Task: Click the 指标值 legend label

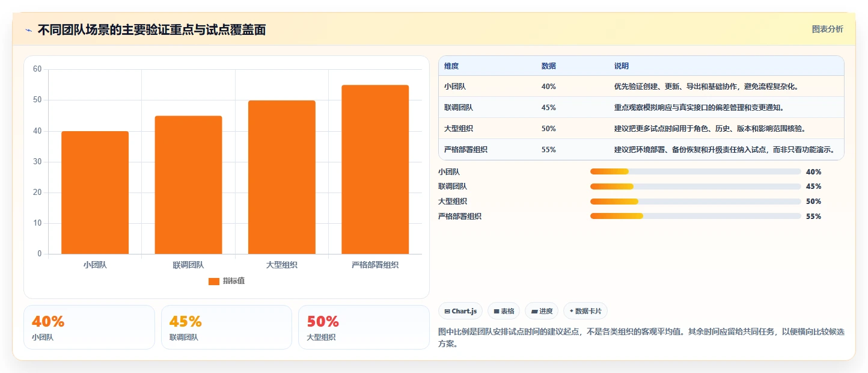Action: pos(234,281)
